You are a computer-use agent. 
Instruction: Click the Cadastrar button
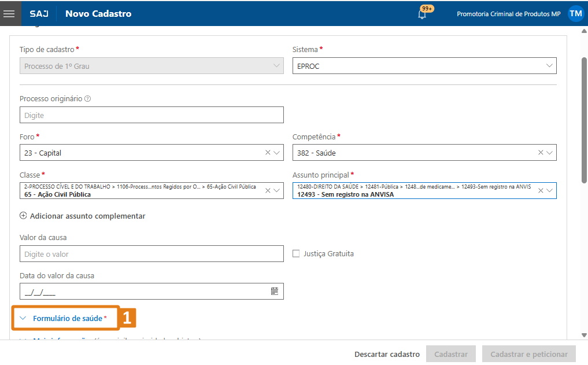[451, 354]
